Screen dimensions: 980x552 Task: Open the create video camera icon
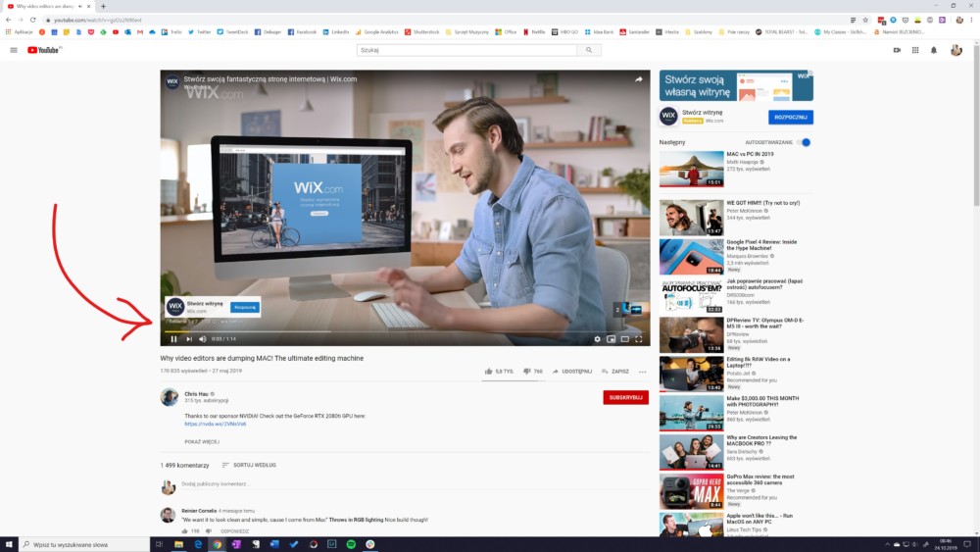[897, 50]
